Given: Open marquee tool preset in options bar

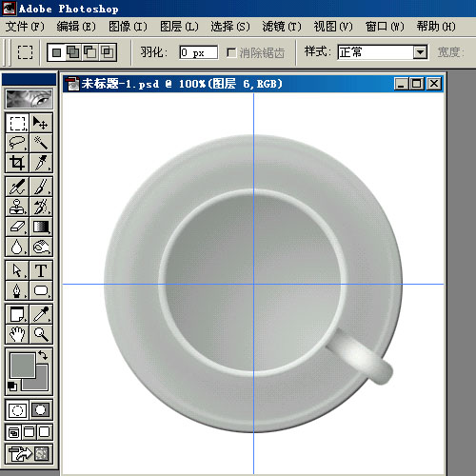Looking at the screenshot, I should click(x=25, y=52).
